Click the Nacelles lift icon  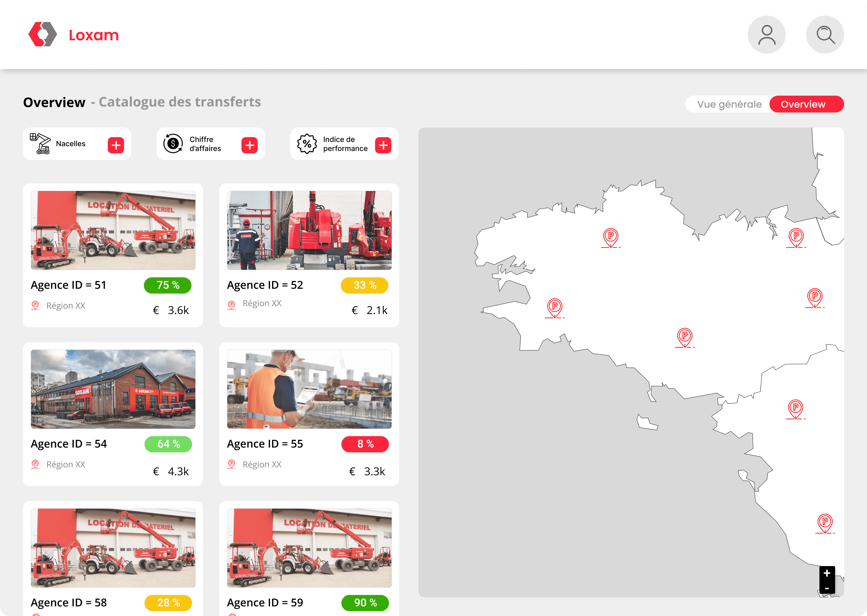click(40, 144)
